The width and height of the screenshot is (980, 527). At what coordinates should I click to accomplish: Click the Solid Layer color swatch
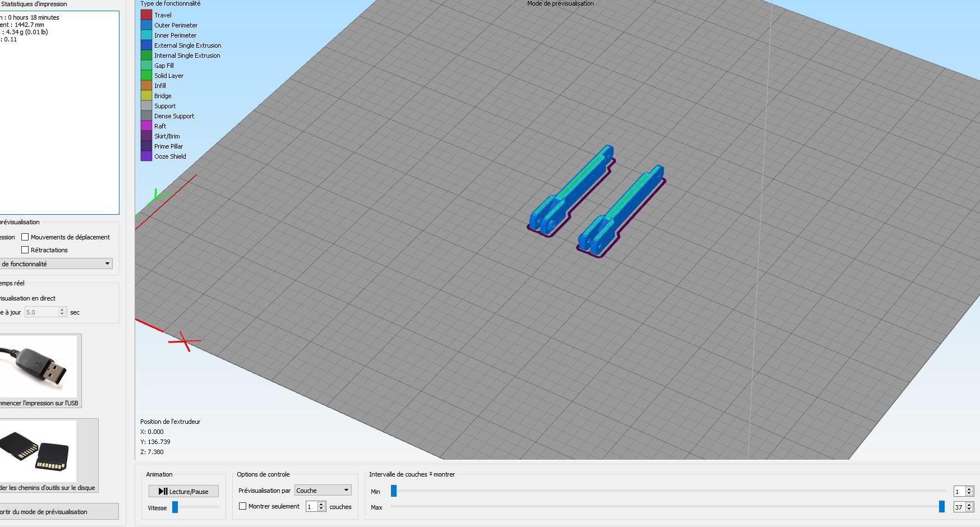point(146,76)
